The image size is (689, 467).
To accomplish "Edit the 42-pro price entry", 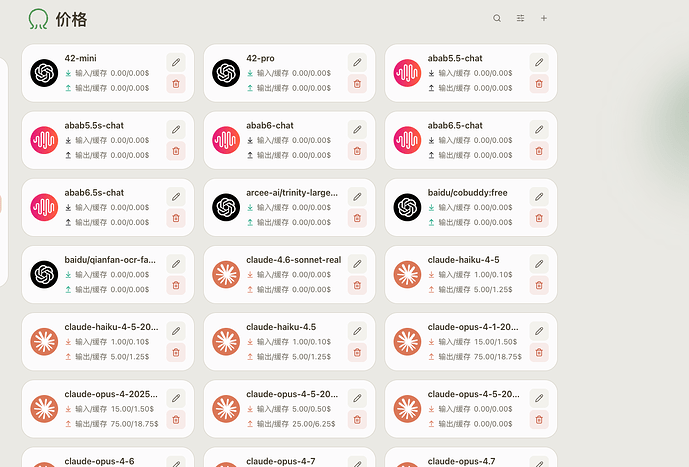I will pos(357,62).
